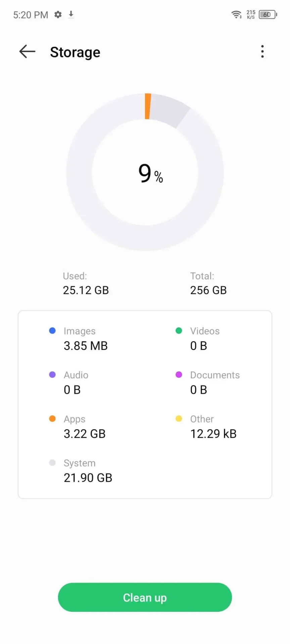Viewport: 290px width, 644px height.
Task: Tap the battery level indicator
Action: 268,14
